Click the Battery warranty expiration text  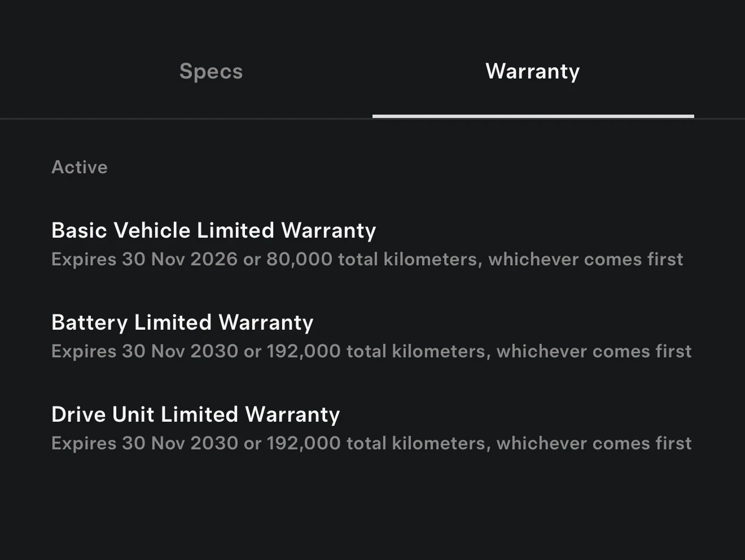pos(371,351)
